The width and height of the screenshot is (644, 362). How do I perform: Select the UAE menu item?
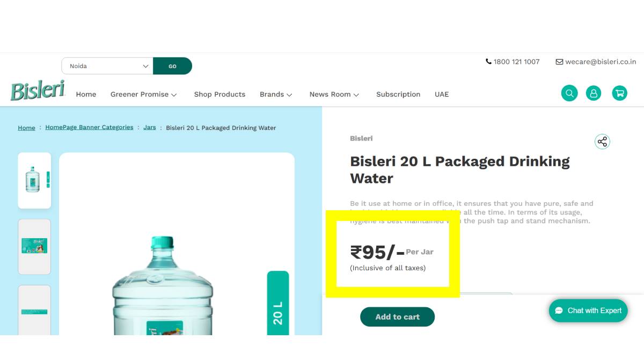tap(442, 94)
